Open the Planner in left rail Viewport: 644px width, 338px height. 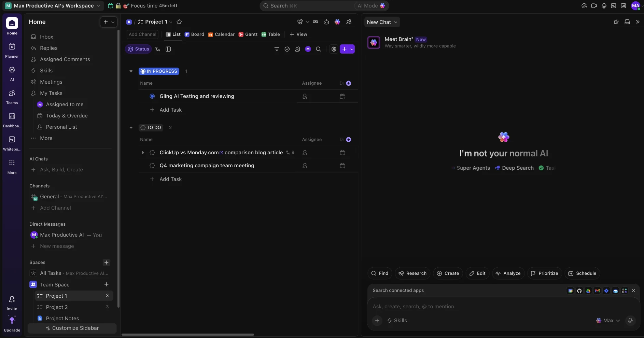pos(12,50)
